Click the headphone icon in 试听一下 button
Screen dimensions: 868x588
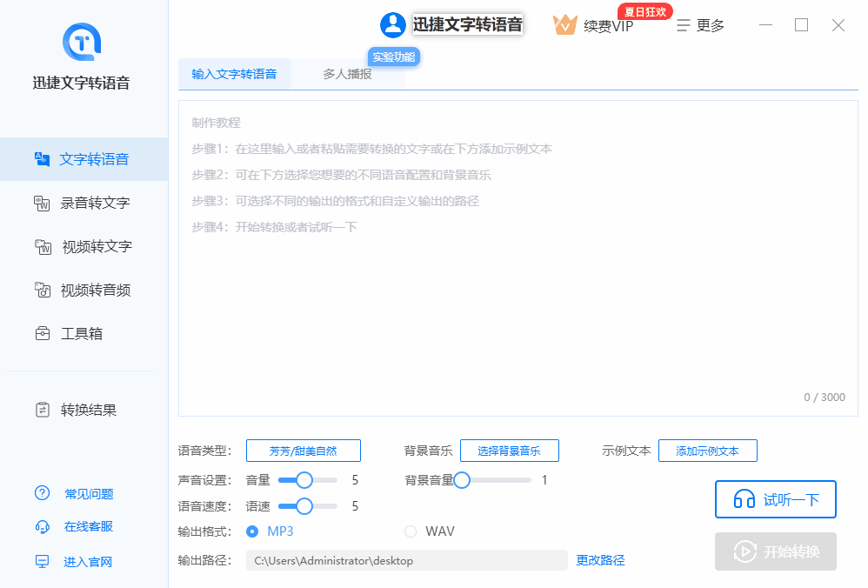coord(744,499)
